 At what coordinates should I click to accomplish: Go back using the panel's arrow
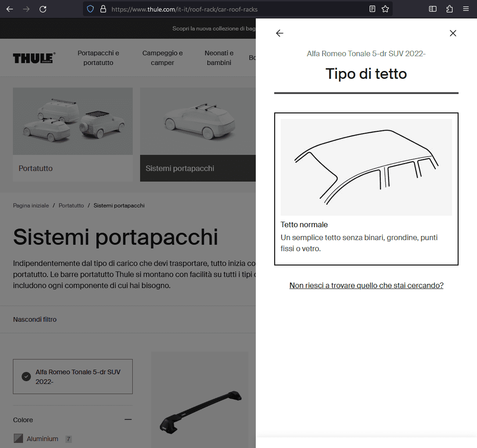[x=279, y=33]
